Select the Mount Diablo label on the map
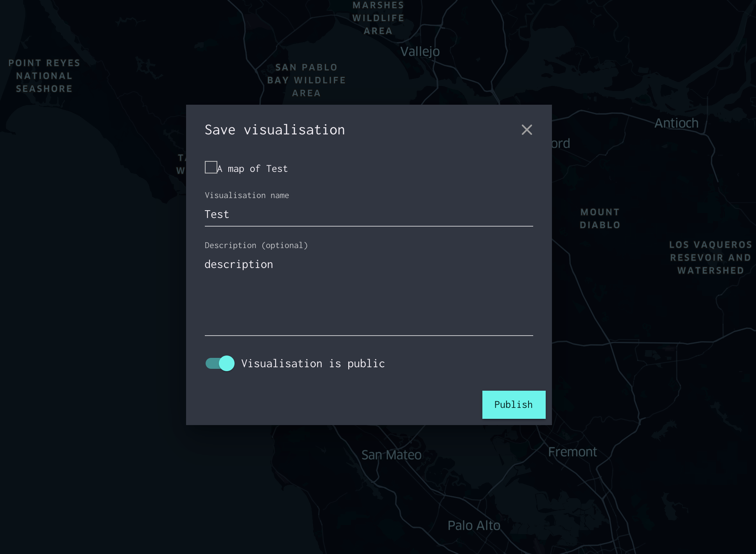Image resolution: width=756 pixels, height=554 pixels. 600,218
